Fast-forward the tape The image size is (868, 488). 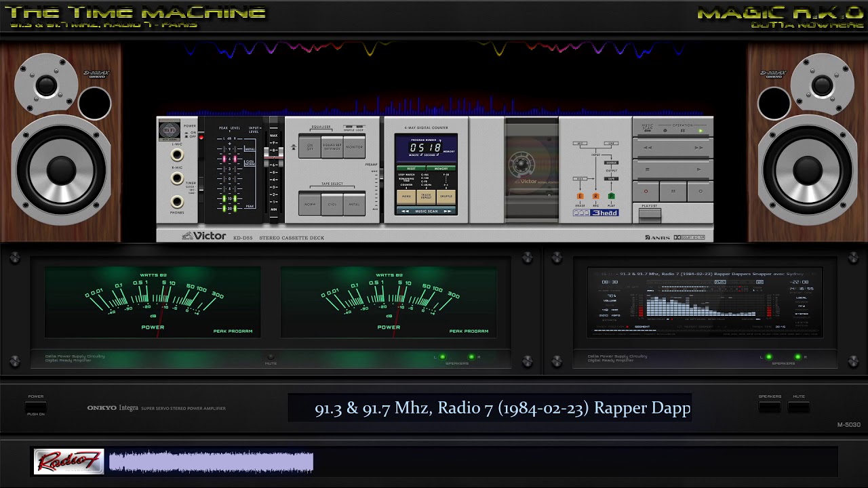tap(699, 148)
